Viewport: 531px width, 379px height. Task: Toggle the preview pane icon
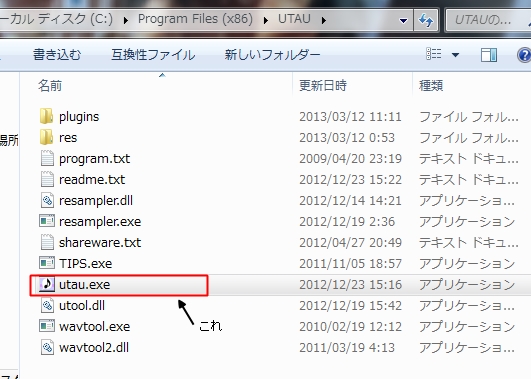coord(489,55)
